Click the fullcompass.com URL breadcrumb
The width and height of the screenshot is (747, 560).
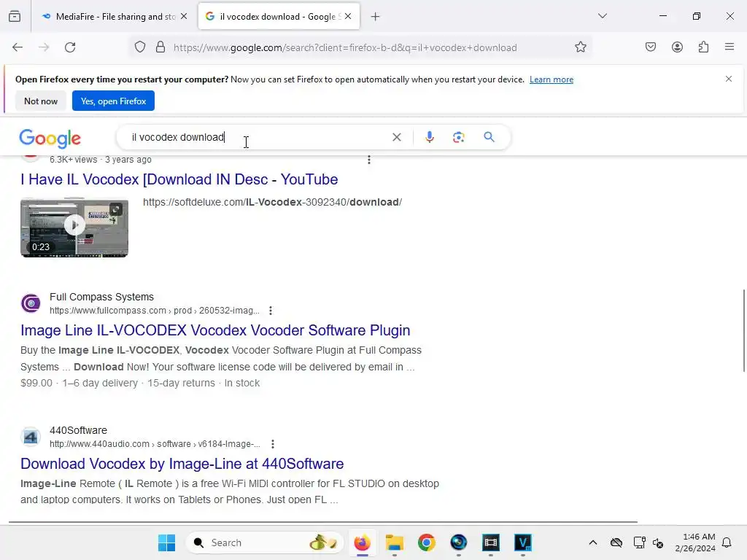click(155, 311)
